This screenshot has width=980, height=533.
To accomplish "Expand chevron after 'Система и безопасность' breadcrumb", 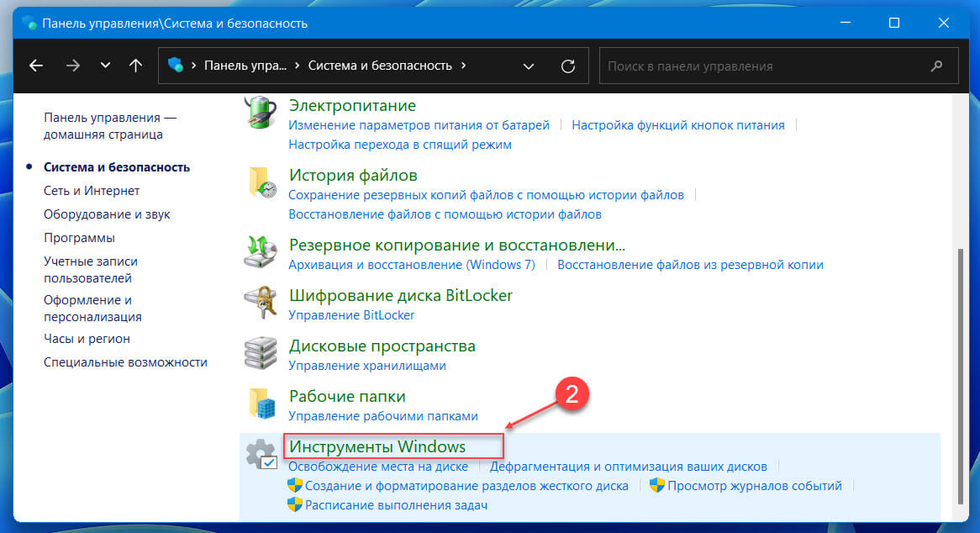I will (x=463, y=66).
